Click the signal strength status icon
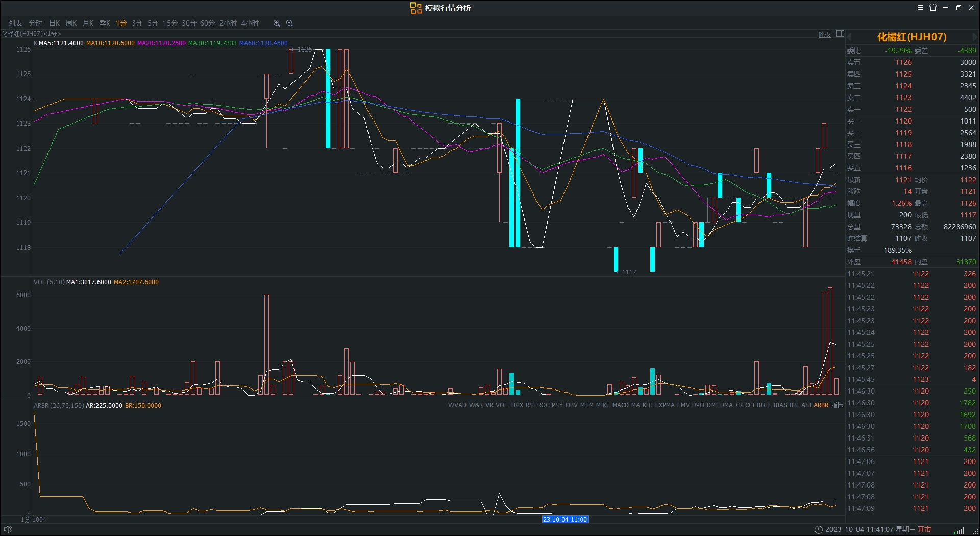The image size is (980, 536). (959, 530)
